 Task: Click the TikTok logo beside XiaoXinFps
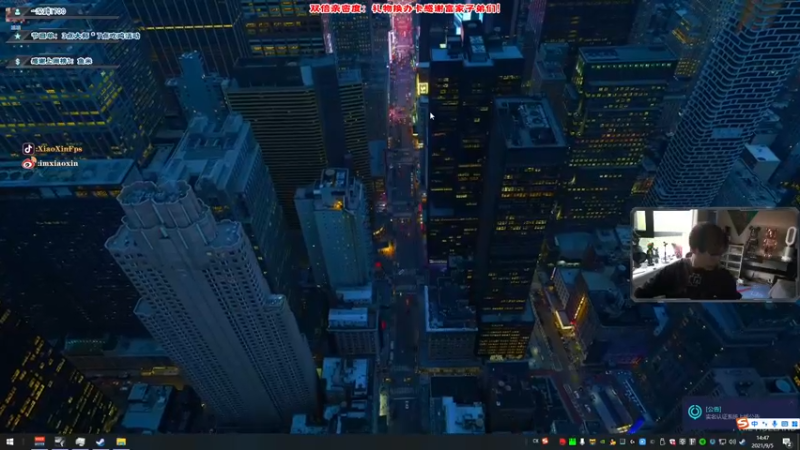(x=28, y=148)
